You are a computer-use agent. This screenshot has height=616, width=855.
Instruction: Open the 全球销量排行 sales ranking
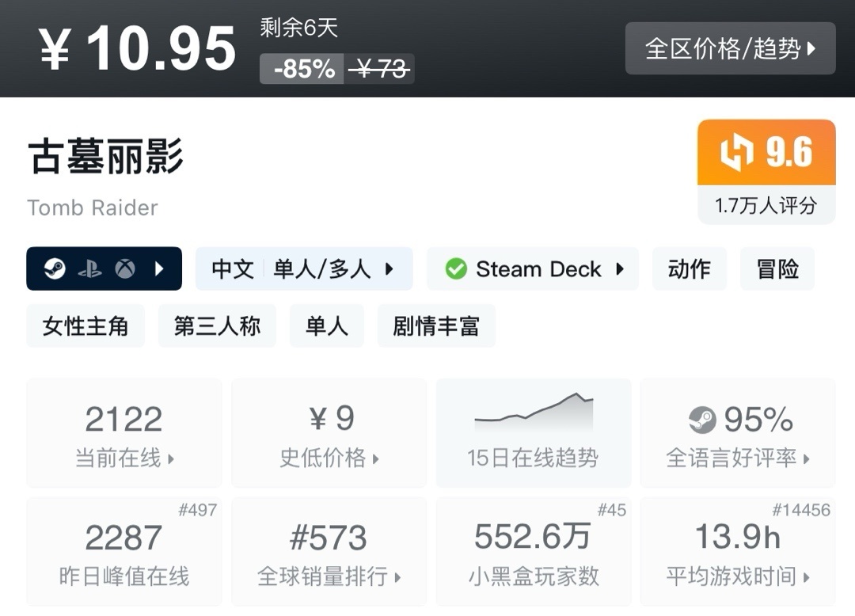pos(329,552)
